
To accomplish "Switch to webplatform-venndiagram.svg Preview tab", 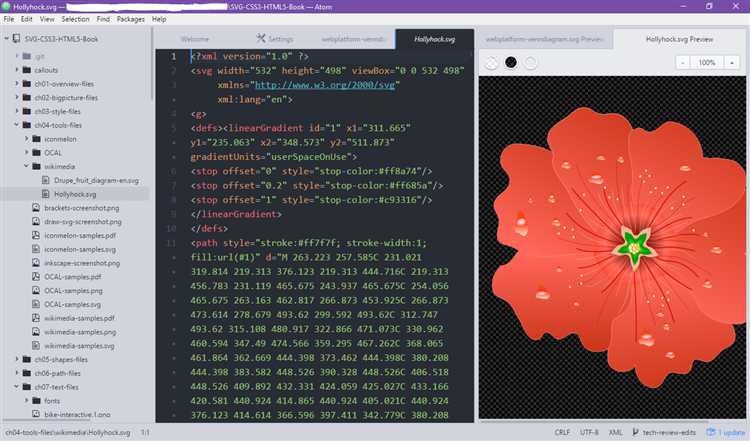I will (x=545, y=39).
